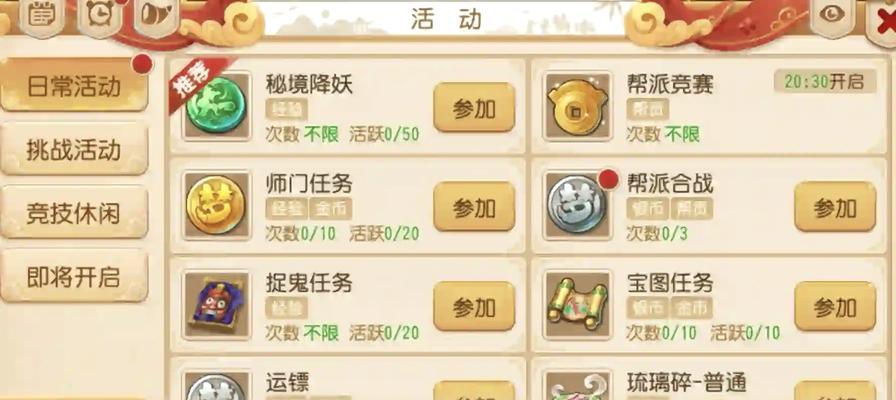Click the 20:30开启 time label

pos(825,82)
